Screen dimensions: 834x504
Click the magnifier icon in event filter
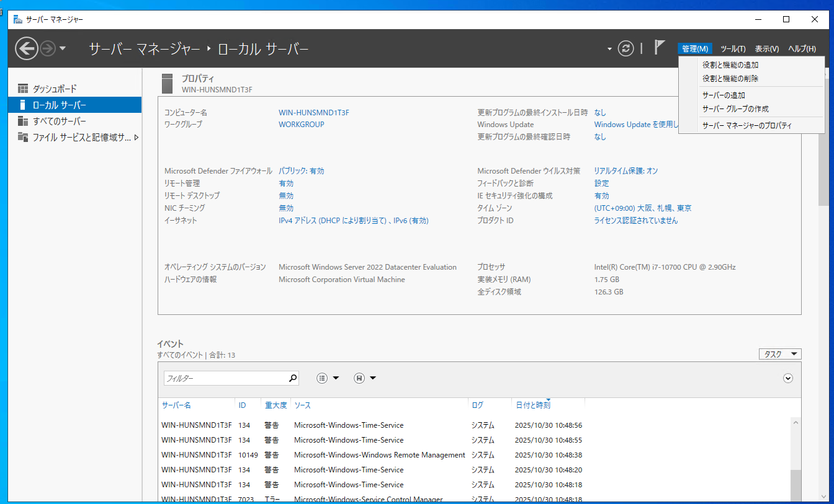293,378
